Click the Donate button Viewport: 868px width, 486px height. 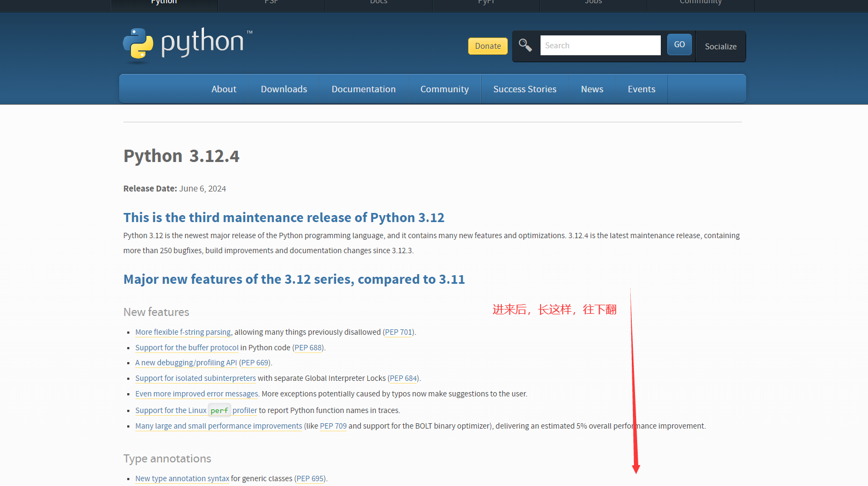pyautogui.click(x=487, y=46)
